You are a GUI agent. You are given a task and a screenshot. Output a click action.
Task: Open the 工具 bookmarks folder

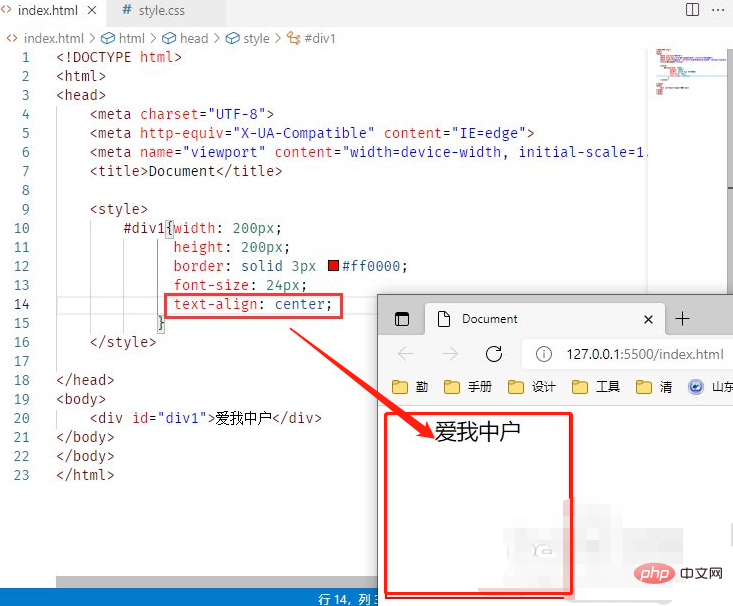pyautogui.click(x=596, y=387)
